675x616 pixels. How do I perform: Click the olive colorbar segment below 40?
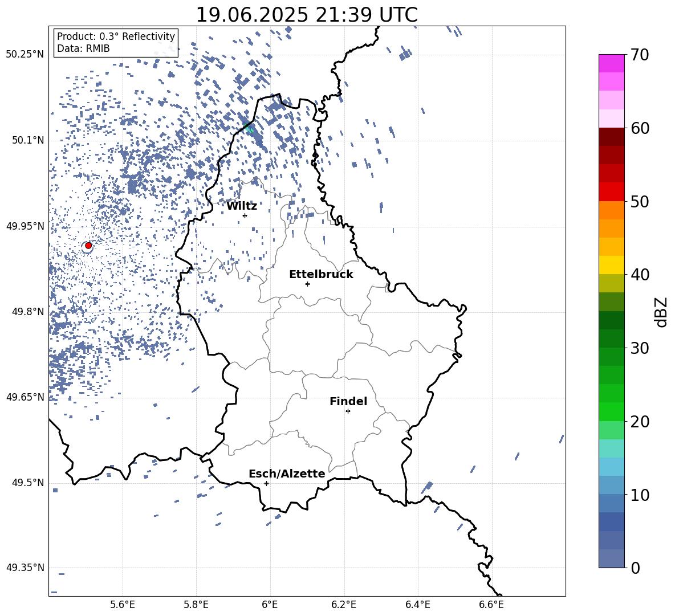(611, 283)
